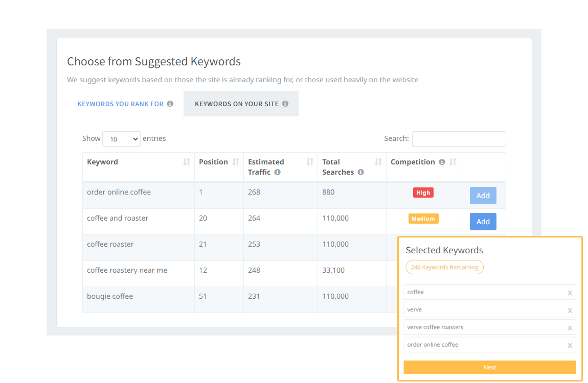Click position value 21 for coffee roaster
Screen dimensions: 588x383
coord(203,244)
